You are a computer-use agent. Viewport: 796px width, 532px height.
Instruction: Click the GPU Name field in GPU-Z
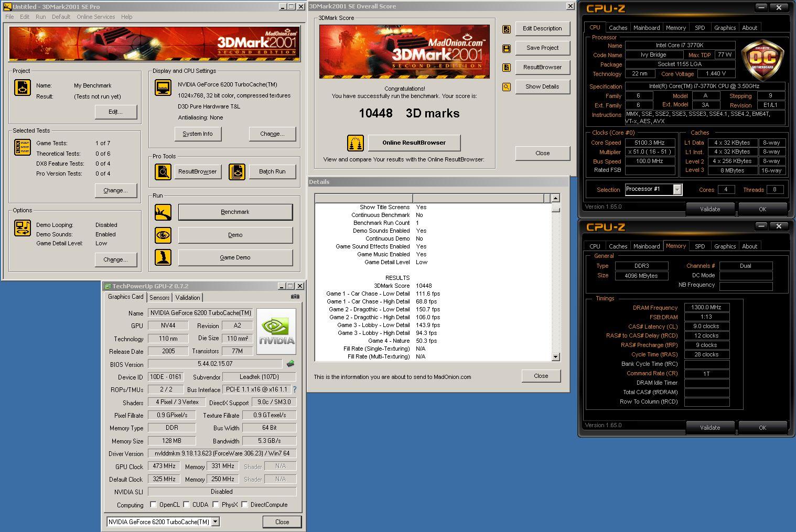click(201, 313)
